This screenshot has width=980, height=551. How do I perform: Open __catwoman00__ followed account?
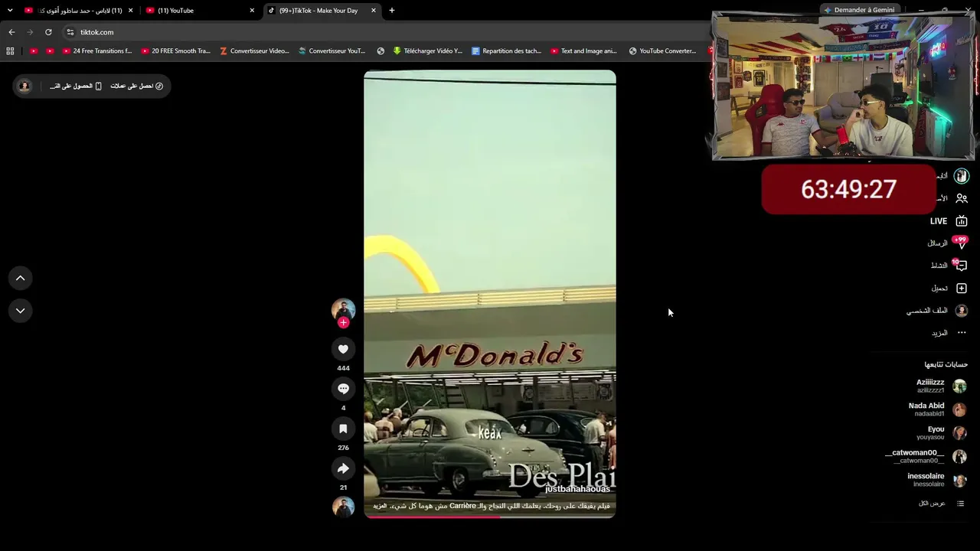tap(926, 456)
